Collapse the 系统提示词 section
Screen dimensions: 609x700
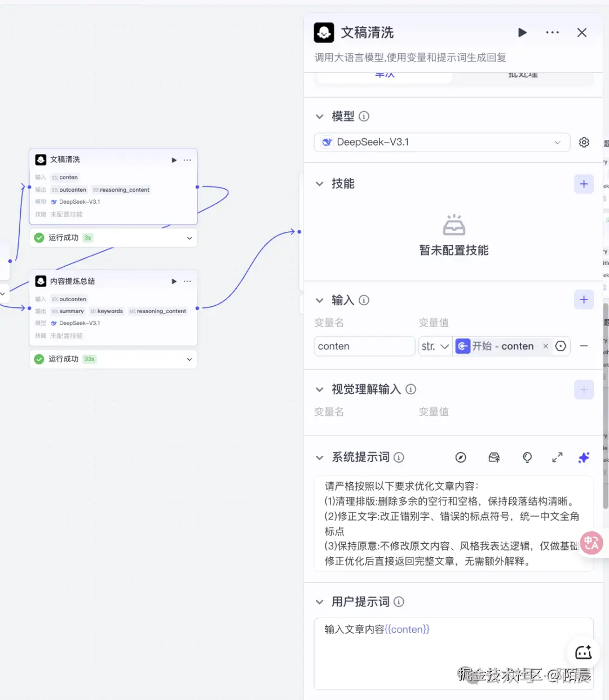(320, 457)
